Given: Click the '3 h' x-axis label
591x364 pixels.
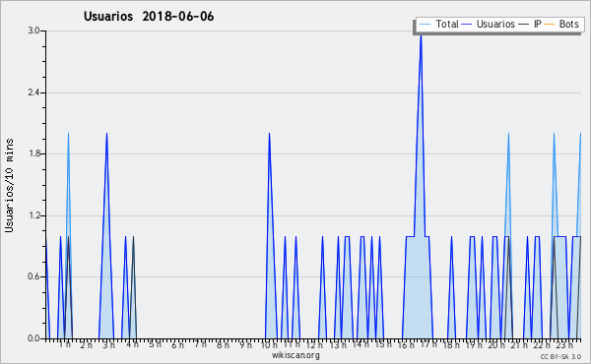Looking at the screenshot, I should [108, 344].
